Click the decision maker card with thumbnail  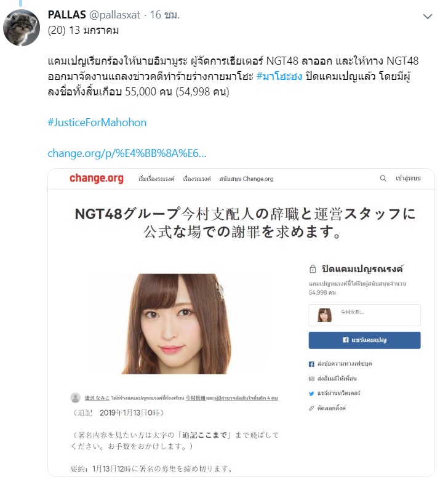pyautogui.click(x=364, y=315)
